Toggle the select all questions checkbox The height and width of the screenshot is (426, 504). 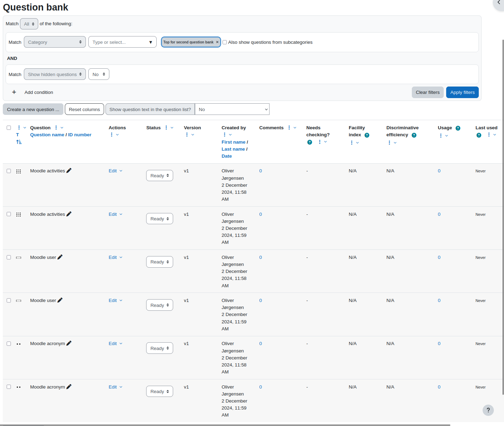[9, 128]
